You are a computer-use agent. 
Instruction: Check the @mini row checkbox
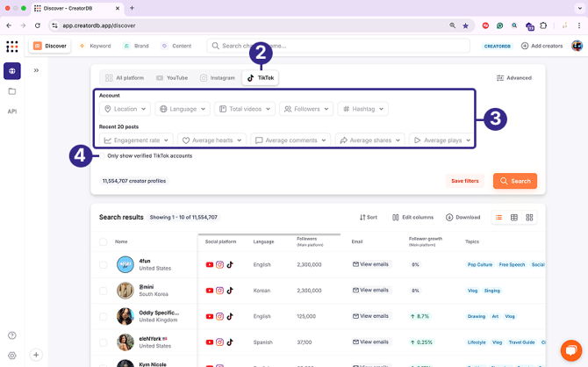(104, 291)
